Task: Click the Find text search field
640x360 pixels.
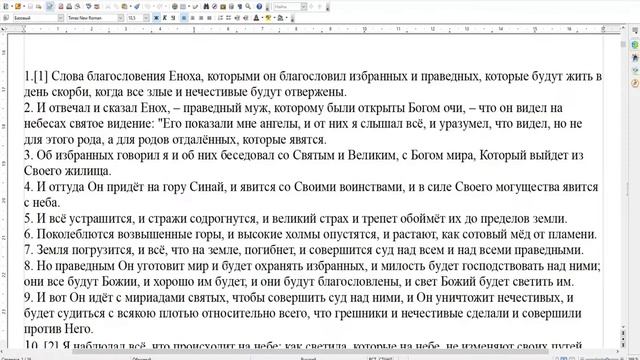Action: [x=287, y=7]
